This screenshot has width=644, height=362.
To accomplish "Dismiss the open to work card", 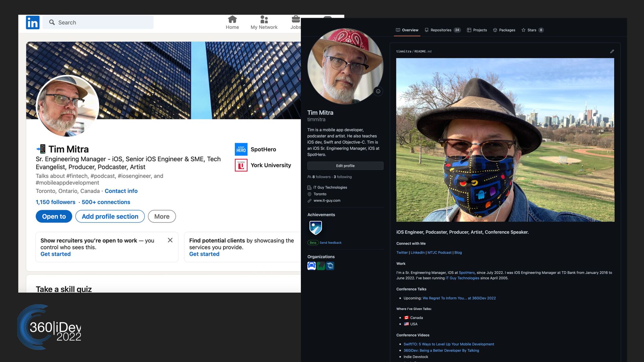I will tap(170, 240).
